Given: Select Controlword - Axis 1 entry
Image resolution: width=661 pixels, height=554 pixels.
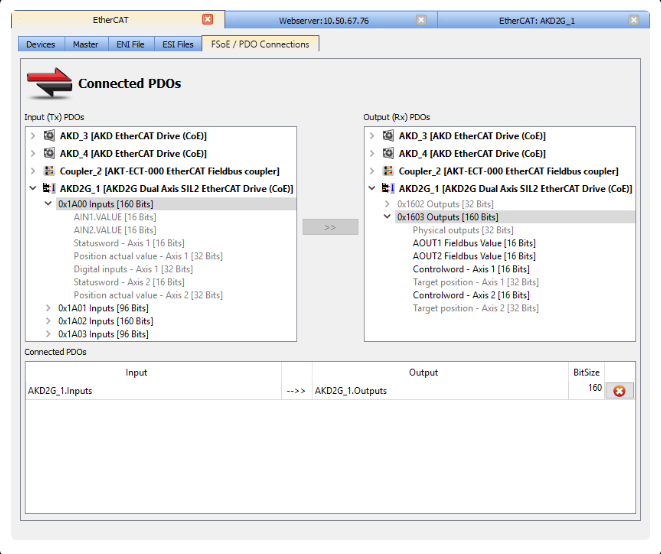Looking at the screenshot, I should pos(471,269).
